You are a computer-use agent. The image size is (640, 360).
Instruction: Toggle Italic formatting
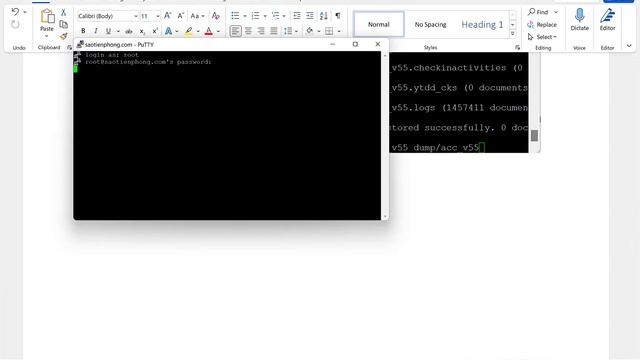[96, 31]
